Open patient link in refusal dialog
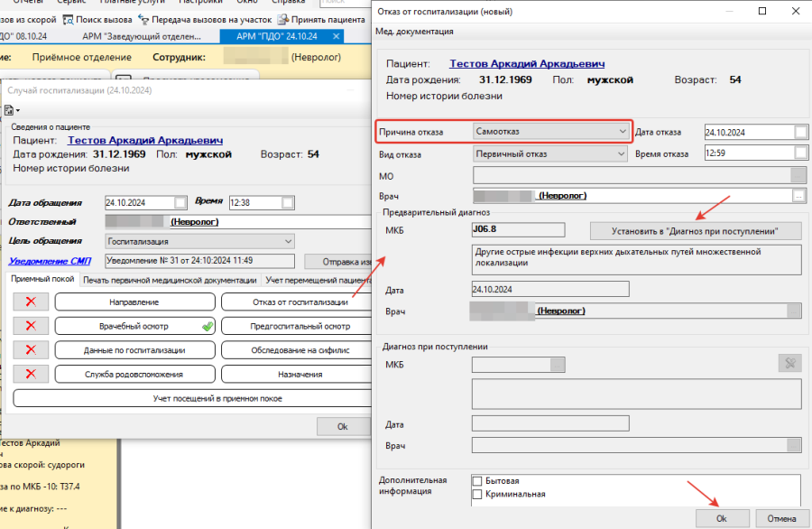 click(527, 64)
